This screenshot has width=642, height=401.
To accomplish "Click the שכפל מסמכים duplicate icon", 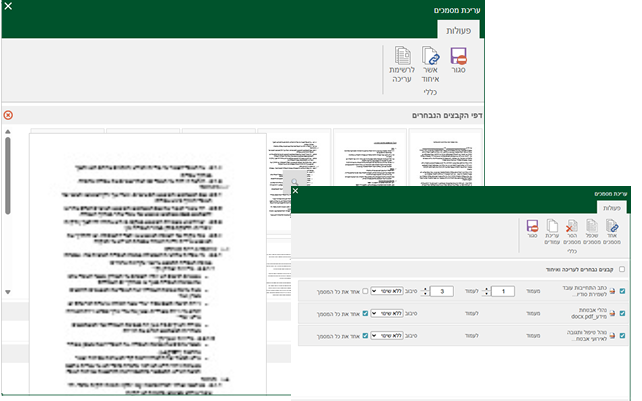I will coord(593,226).
